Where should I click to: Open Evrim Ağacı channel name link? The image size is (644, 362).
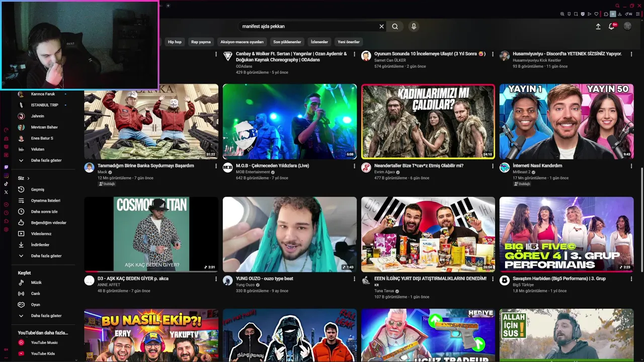point(385,172)
